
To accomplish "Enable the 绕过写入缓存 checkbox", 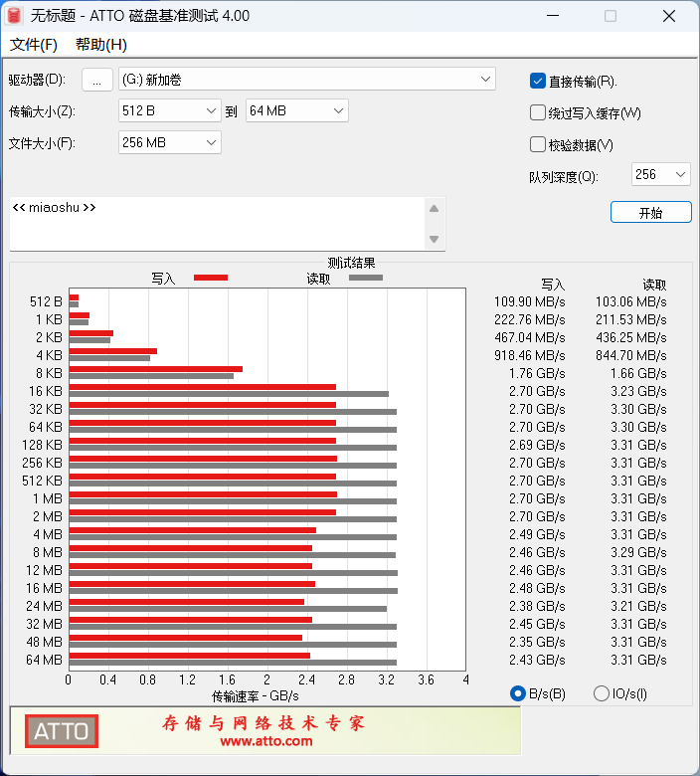I will point(537,112).
